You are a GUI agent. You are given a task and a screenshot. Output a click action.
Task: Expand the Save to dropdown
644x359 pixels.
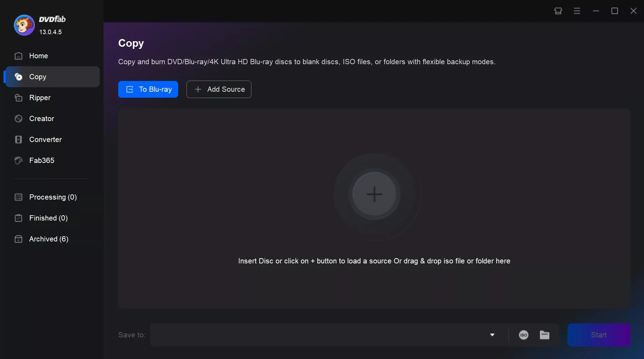(x=492, y=335)
